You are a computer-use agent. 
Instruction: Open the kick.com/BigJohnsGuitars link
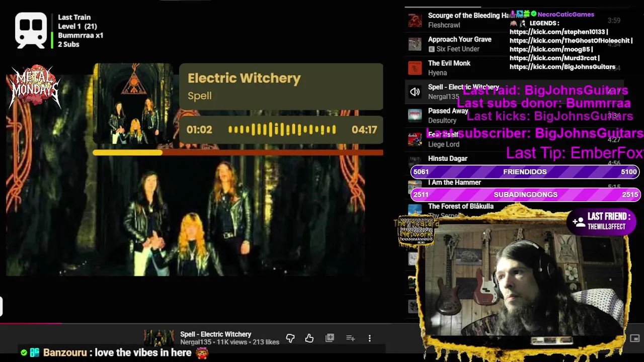[562, 67]
